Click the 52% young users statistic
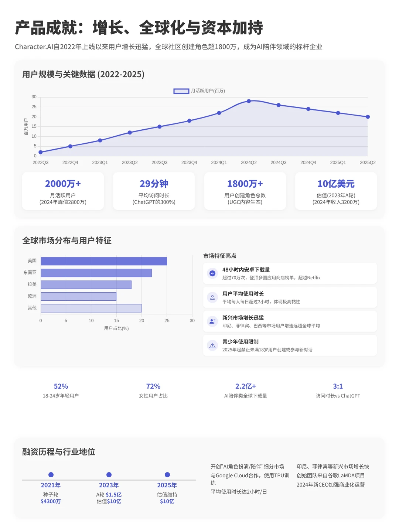Screen dimensions: 399x532 61,386
